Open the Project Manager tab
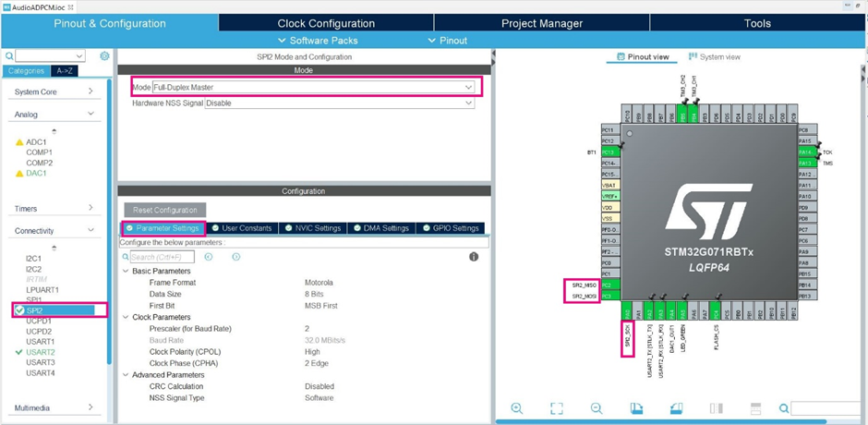868x425 pixels. (542, 23)
